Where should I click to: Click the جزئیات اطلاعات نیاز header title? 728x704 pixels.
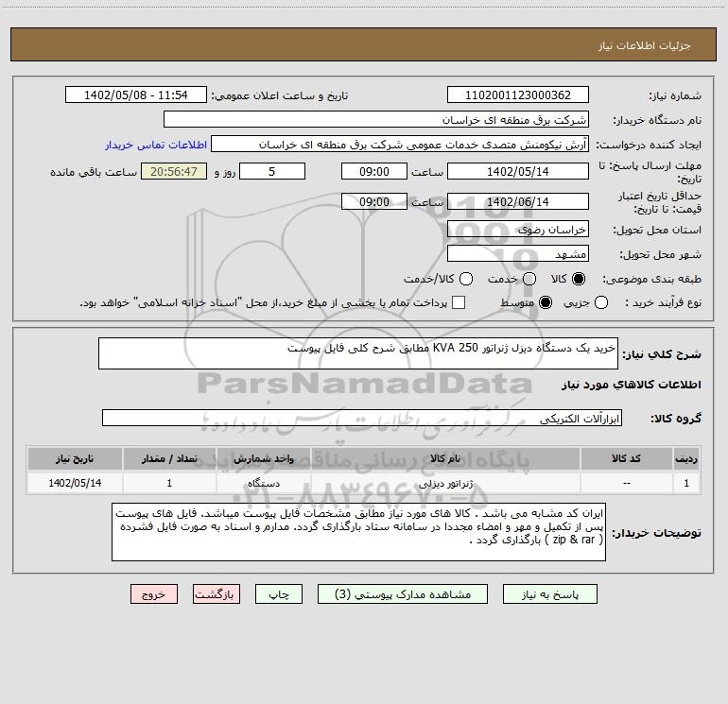click(x=645, y=45)
